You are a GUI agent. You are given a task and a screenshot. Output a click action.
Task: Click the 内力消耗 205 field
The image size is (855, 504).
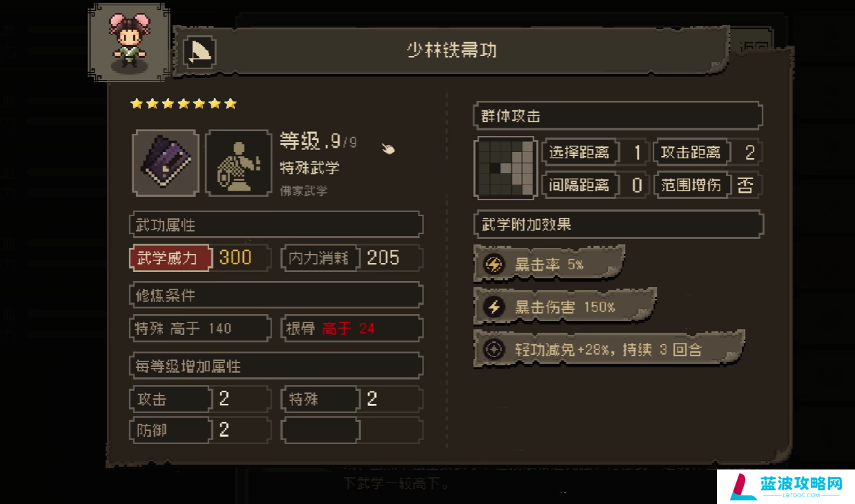click(x=352, y=258)
